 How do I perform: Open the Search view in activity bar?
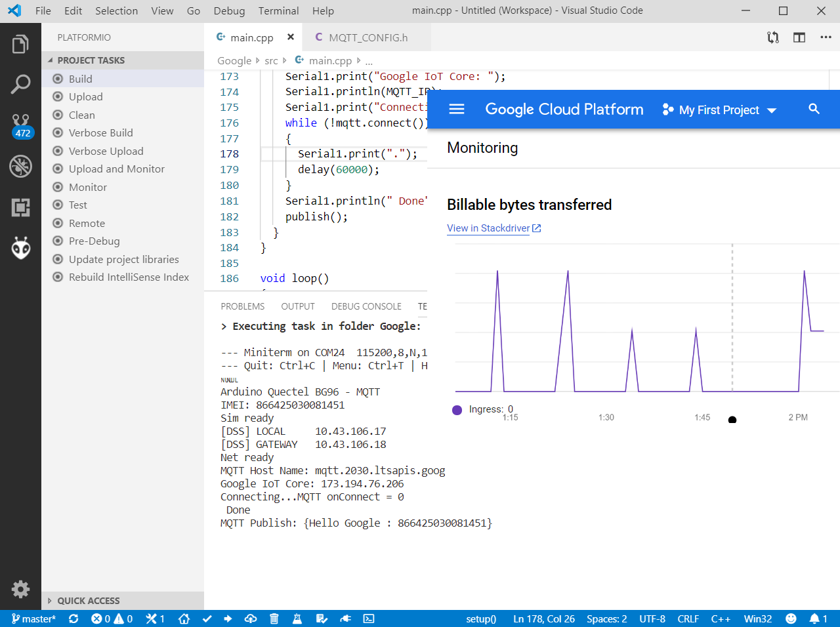click(x=20, y=84)
